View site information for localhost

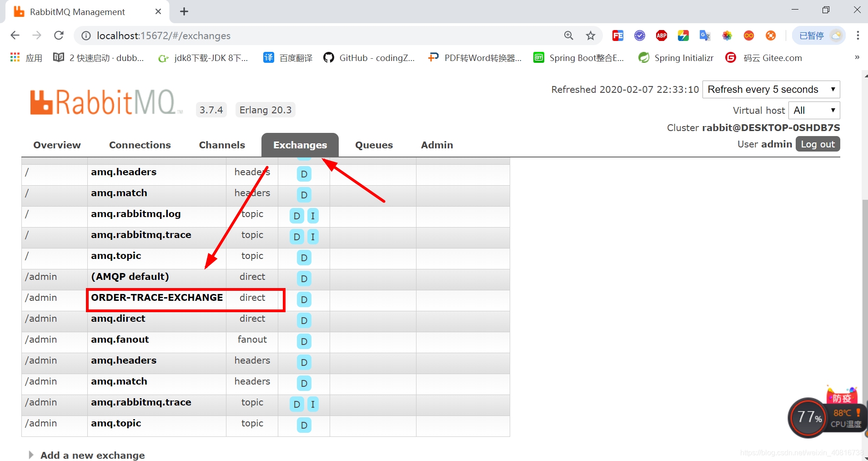[86, 35]
